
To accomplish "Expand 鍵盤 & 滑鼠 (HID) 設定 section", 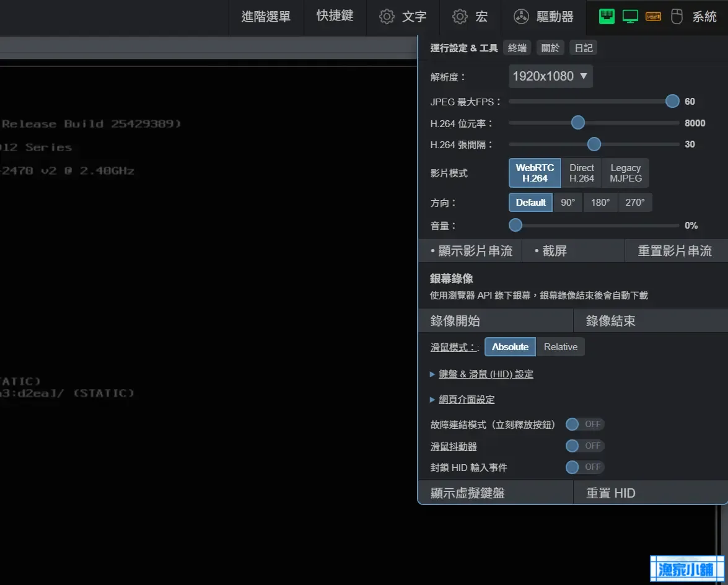I will [x=486, y=374].
